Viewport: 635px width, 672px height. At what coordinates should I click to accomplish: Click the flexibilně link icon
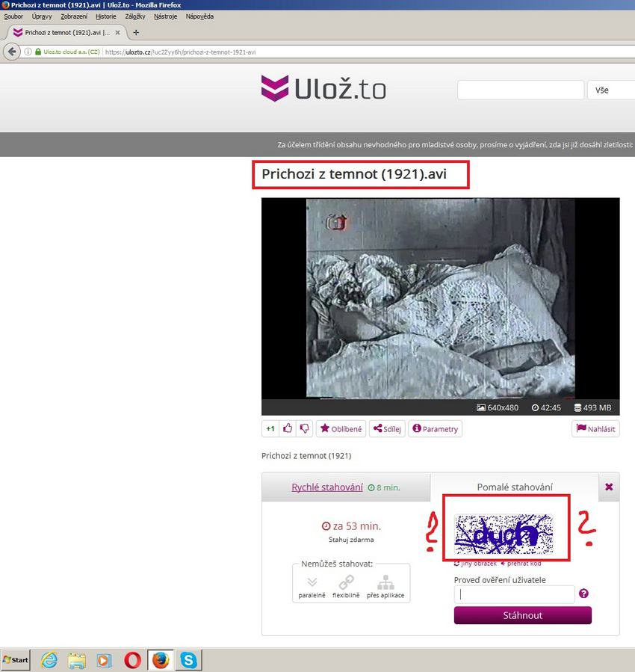point(346,582)
